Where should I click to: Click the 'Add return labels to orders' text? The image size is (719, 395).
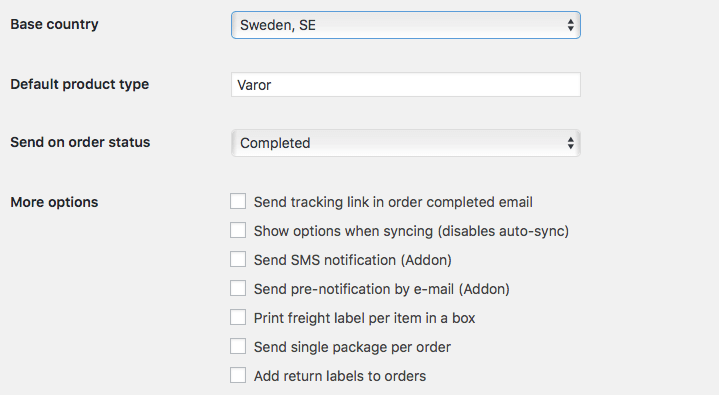pos(340,376)
